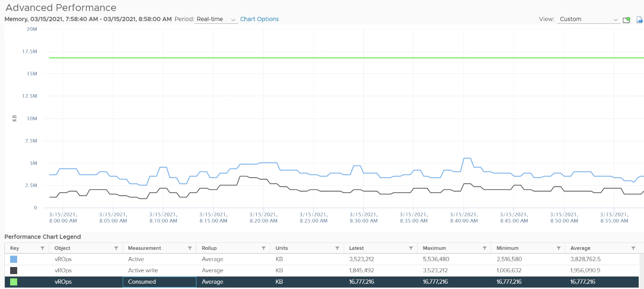The height and width of the screenshot is (289, 644).
Task: Click the Advanced Performance title
Action: point(61,7)
